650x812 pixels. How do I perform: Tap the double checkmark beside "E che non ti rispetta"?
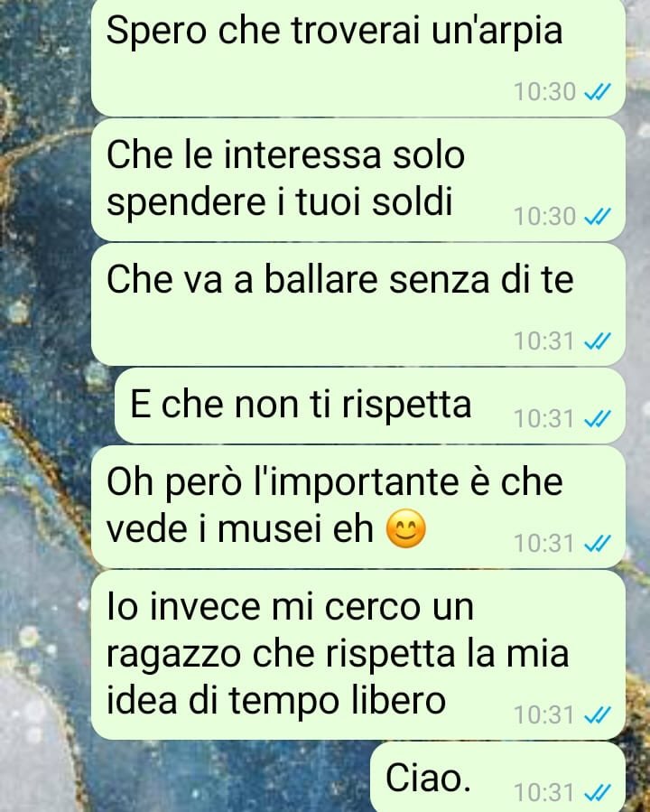(x=598, y=418)
